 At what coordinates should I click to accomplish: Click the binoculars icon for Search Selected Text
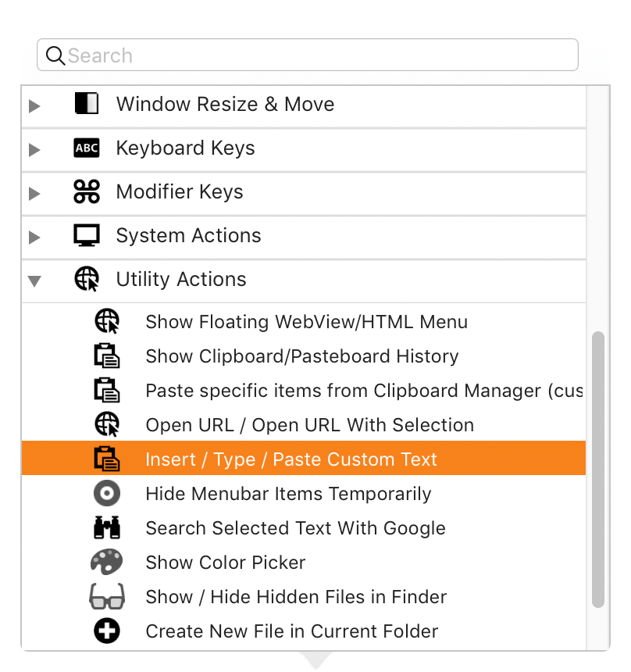107,527
